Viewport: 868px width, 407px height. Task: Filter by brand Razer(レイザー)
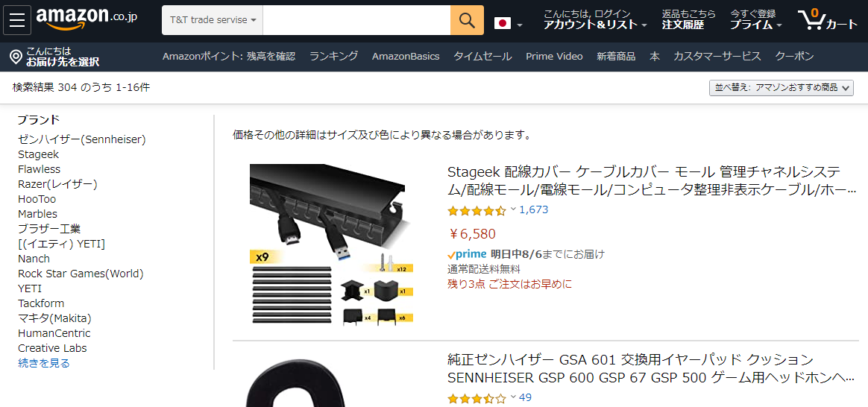pyautogui.click(x=57, y=184)
